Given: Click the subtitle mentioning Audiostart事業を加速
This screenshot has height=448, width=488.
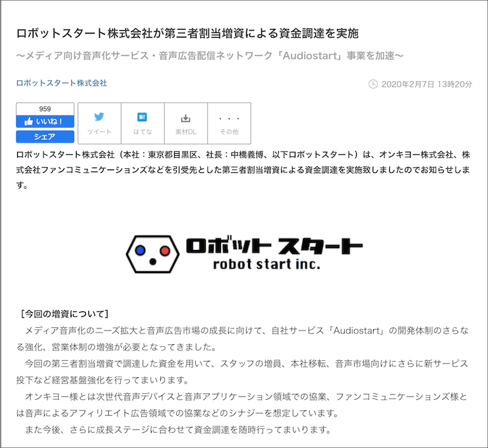Looking at the screenshot, I should (x=210, y=55).
